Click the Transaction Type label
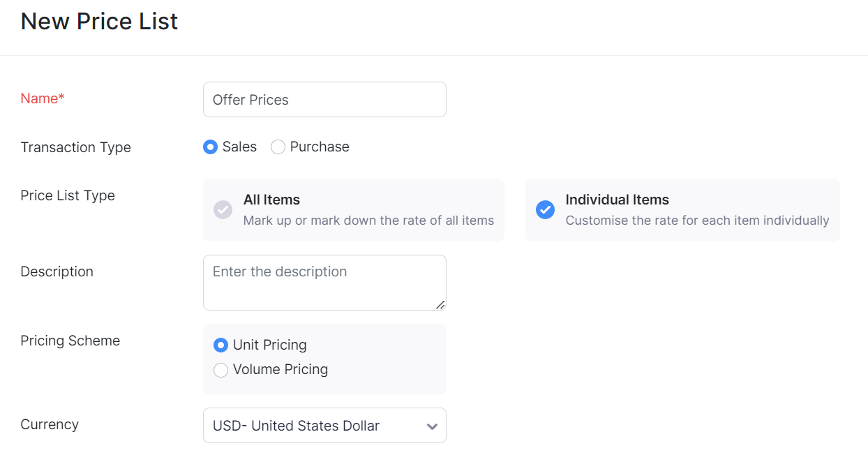The width and height of the screenshot is (868, 462). point(75,147)
